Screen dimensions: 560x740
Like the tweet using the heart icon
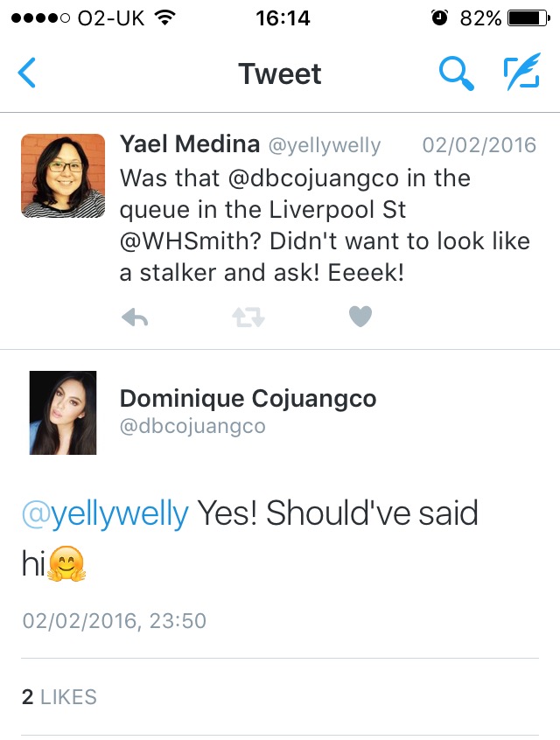(x=360, y=316)
